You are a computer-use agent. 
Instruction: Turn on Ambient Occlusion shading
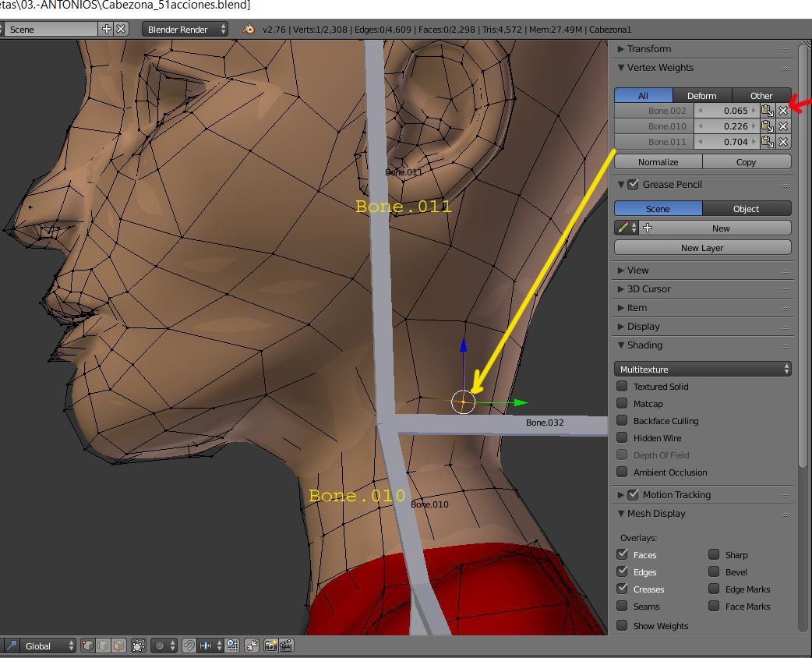(622, 472)
